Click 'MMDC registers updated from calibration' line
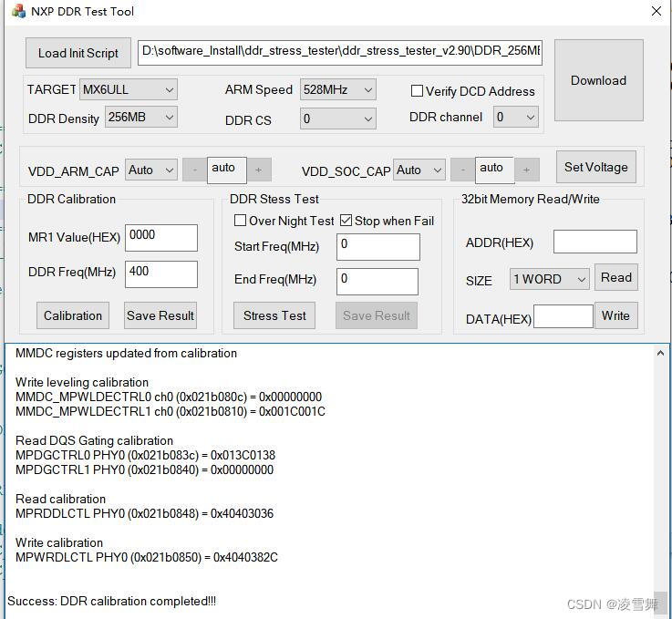The image size is (672, 619). [126, 353]
